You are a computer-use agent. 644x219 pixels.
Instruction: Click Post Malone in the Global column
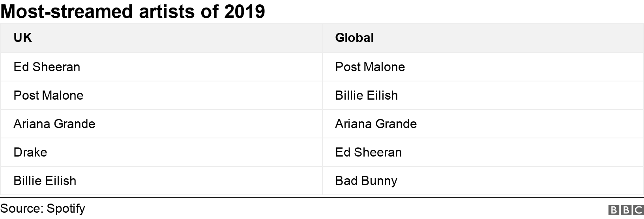[x=370, y=67]
